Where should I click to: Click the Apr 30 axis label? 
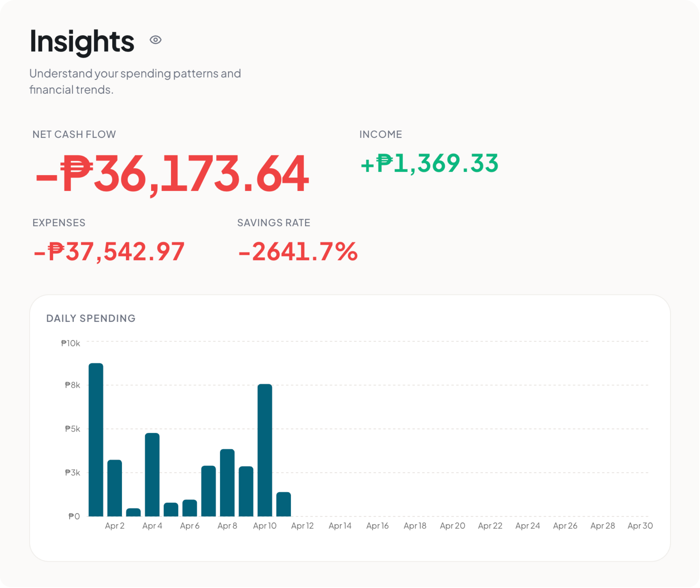tap(640, 526)
